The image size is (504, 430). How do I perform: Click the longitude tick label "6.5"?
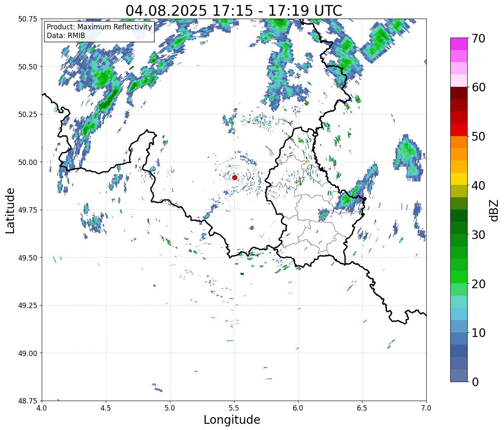362,408
